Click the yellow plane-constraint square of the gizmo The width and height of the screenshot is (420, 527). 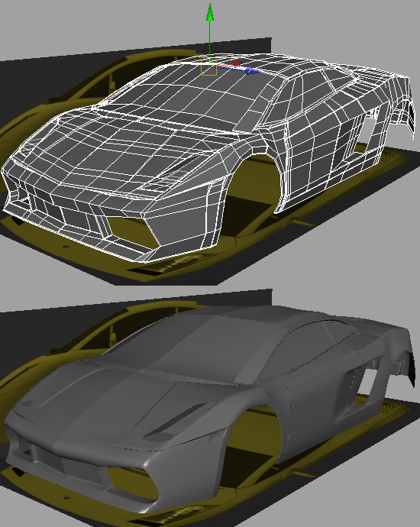pos(208,68)
